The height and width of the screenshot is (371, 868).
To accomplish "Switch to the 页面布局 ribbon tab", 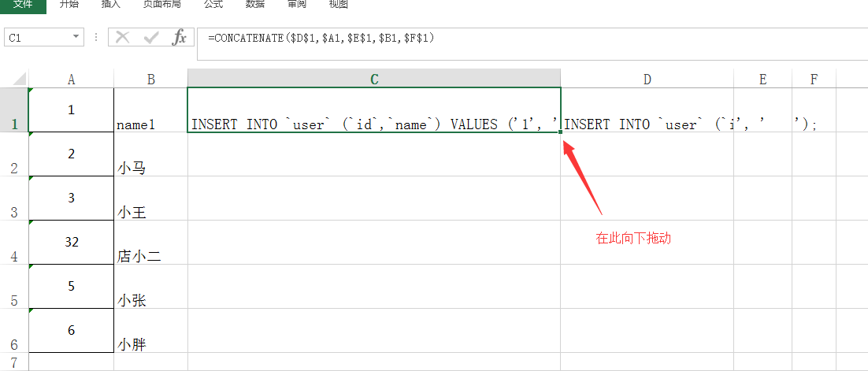I will pos(161,5).
